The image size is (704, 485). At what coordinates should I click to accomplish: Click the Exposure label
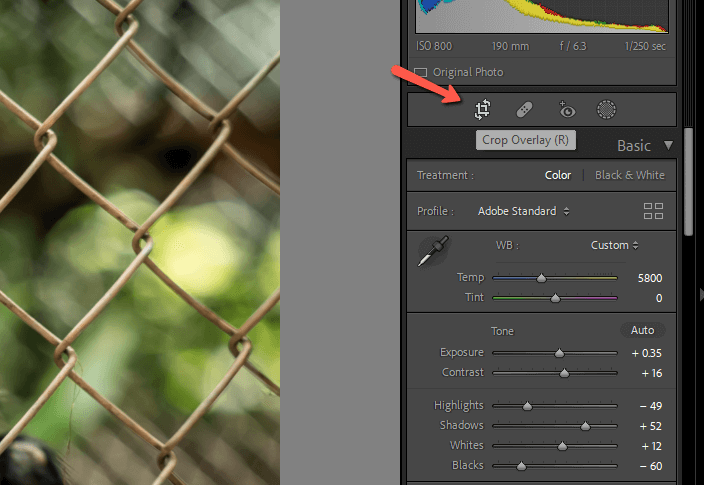coord(462,353)
